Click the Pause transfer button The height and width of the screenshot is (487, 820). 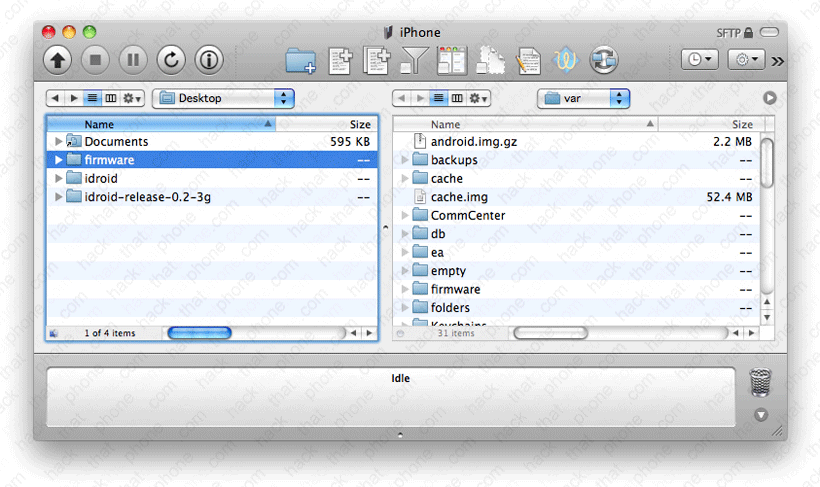133,60
